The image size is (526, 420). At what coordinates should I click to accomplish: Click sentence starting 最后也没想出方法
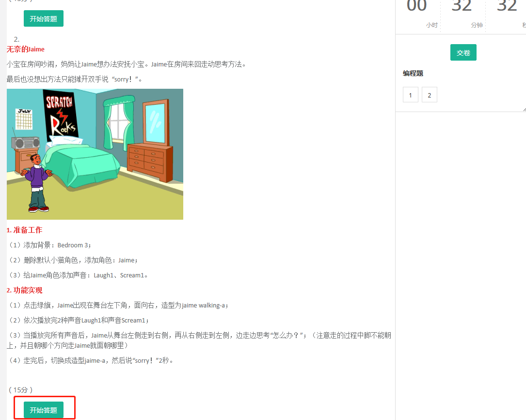(x=75, y=80)
